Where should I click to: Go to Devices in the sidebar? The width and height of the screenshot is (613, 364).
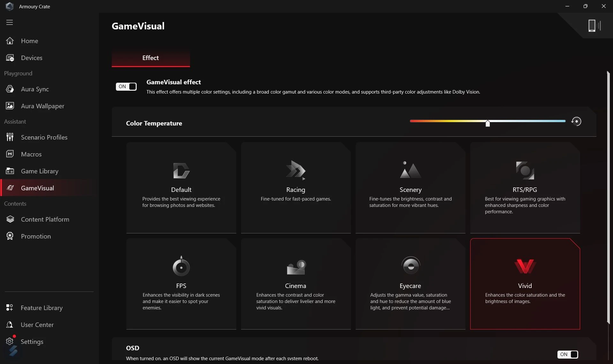coord(49,58)
